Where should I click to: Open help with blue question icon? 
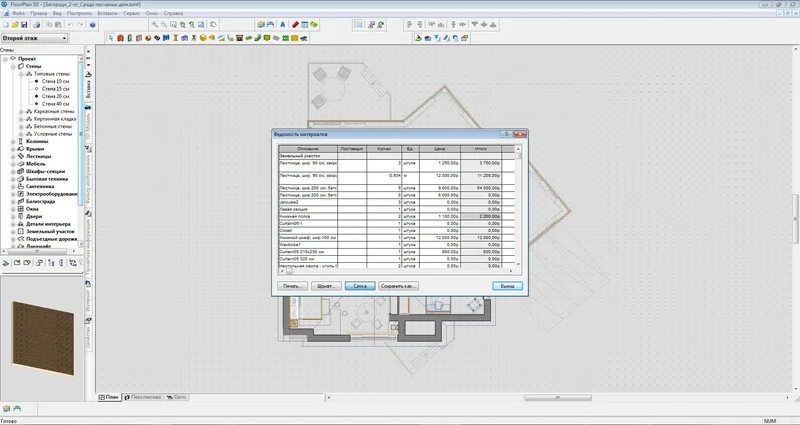92,24
